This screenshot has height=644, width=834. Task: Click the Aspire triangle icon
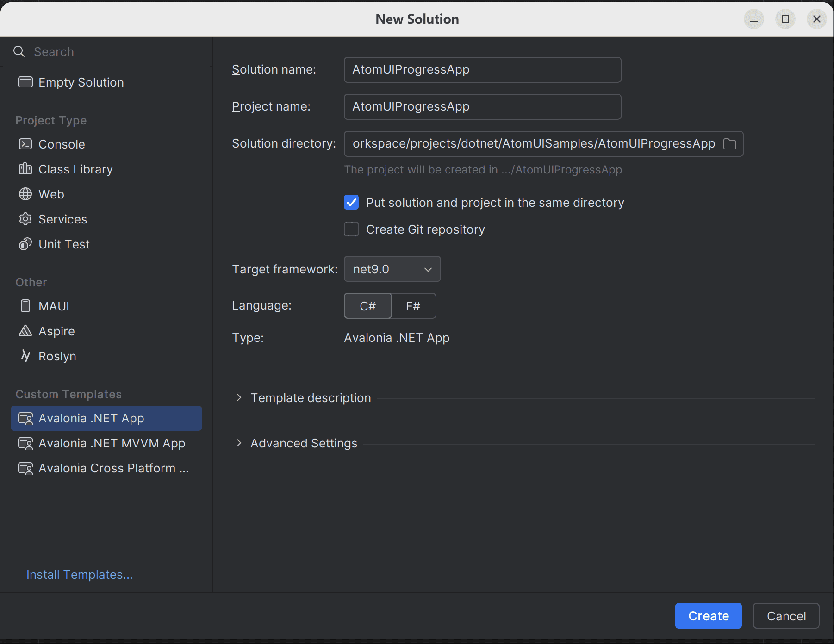coord(25,331)
